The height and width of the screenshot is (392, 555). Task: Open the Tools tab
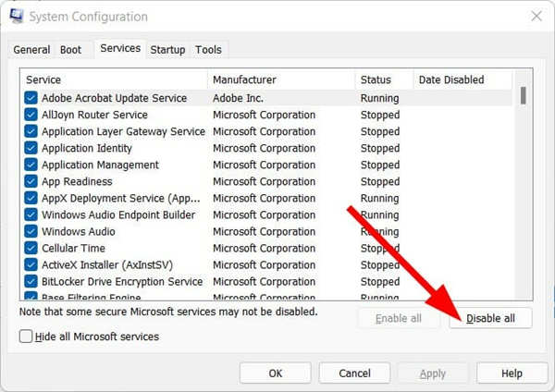point(209,50)
